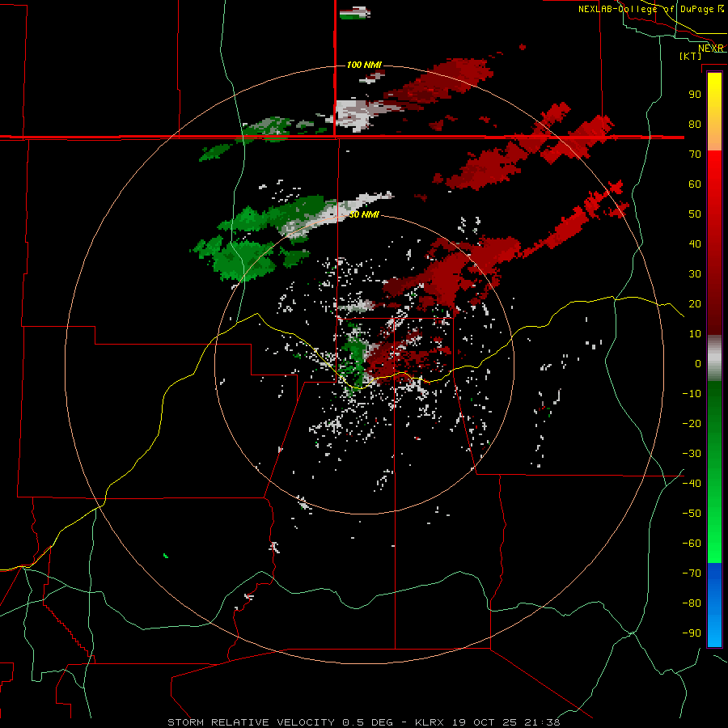The height and width of the screenshot is (728, 728).
Task: Click the -50 value on velocity scale
Action: [x=692, y=514]
